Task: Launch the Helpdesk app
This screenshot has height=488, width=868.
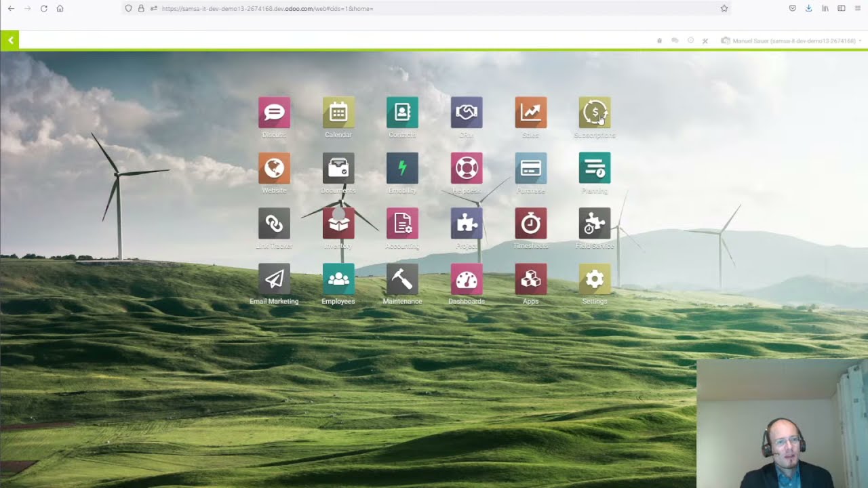Action: [467, 168]
